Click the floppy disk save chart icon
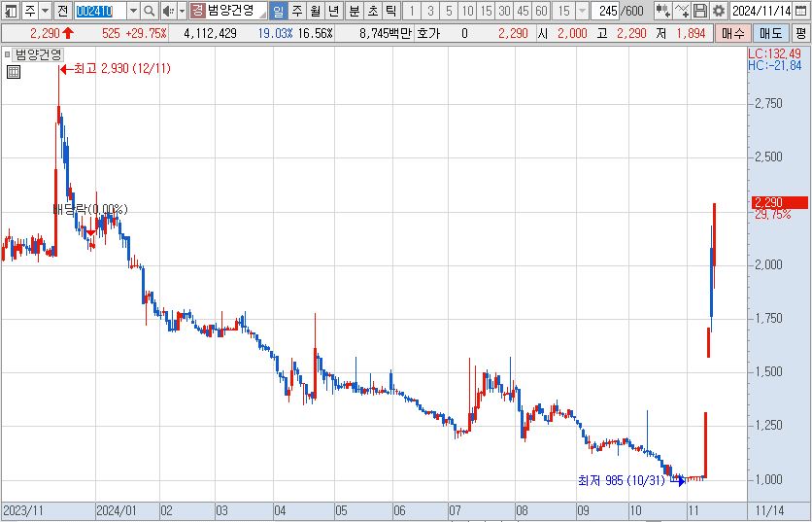The height and width of the screenshot is (522, 812). click(700, 11)
